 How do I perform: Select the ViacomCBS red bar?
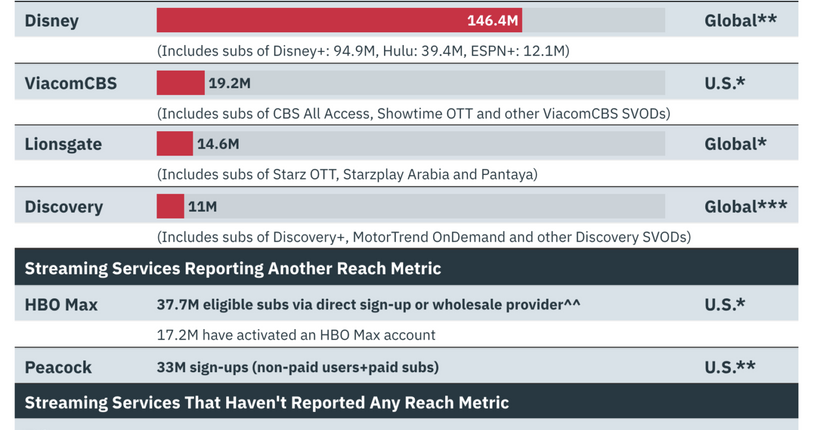pos(180,83)
